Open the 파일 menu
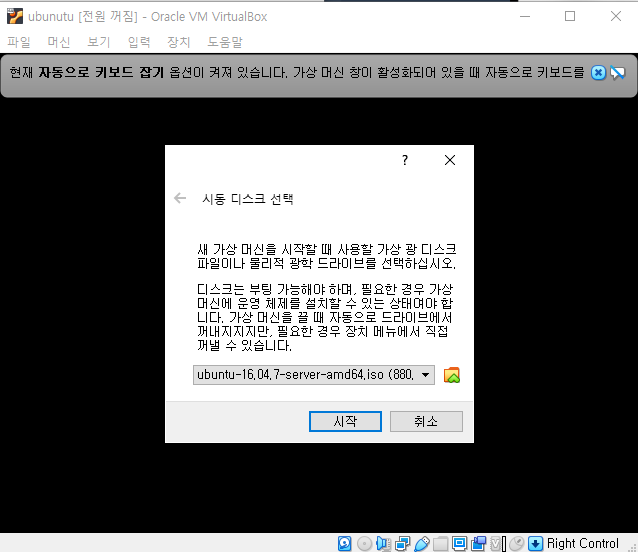 pyautogui.click(x=19, y=41)
